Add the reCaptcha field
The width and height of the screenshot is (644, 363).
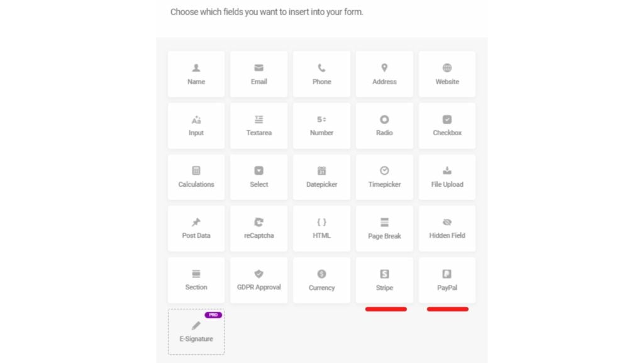[x=258, y=228]
